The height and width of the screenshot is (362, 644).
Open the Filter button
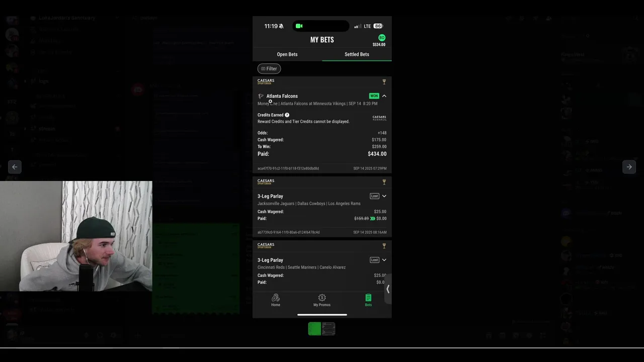pyautogui.click(x=269, y=68)
